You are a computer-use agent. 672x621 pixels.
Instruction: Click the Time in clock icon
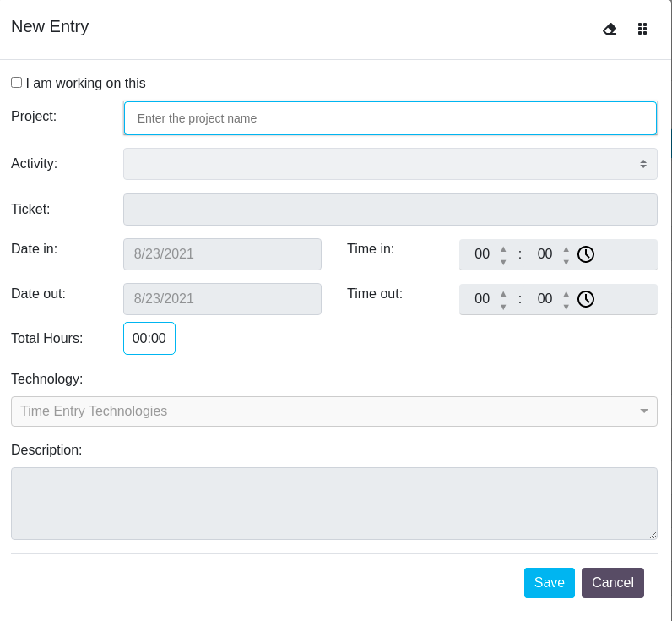tap(585, 254)
